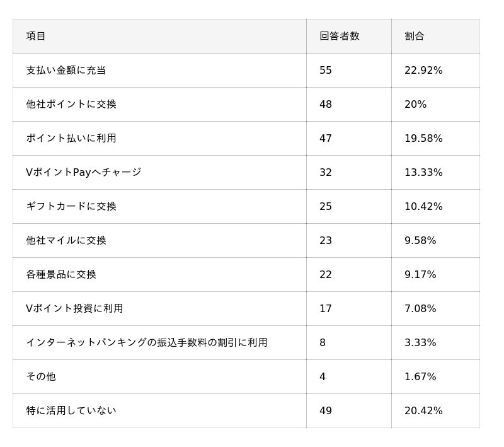Click the respondent count 17 cell
Viewport: 504px width, 447px height.
click(x=326, y=309)
